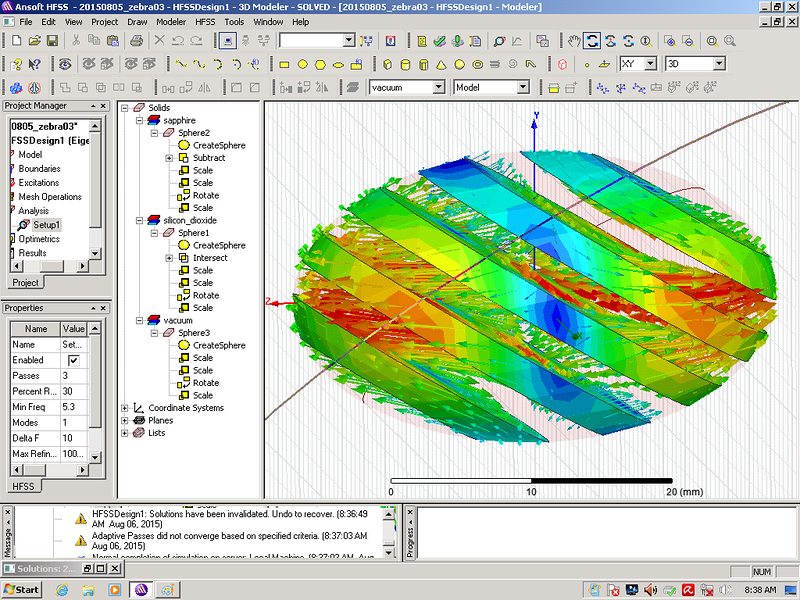Toggle the Enabled checkbox in Properties
Image resolution: width=800 pixels, height=600 pixels.
(73, 360)
